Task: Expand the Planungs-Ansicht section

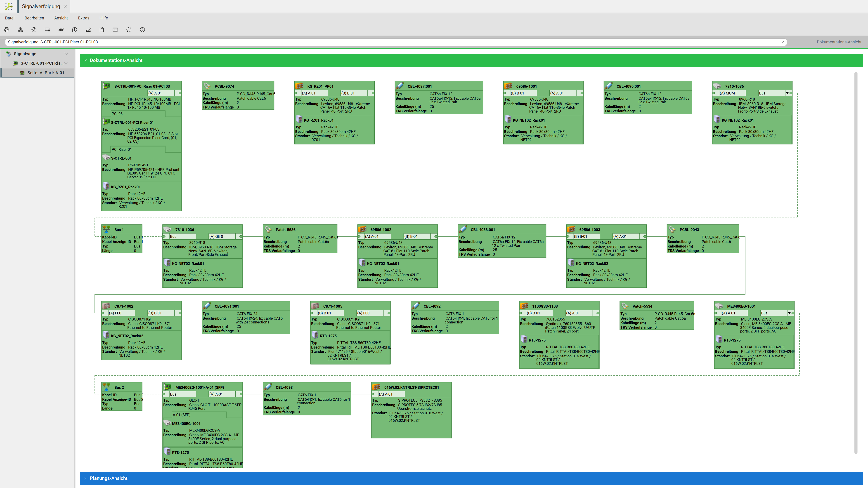Action: 85,478
